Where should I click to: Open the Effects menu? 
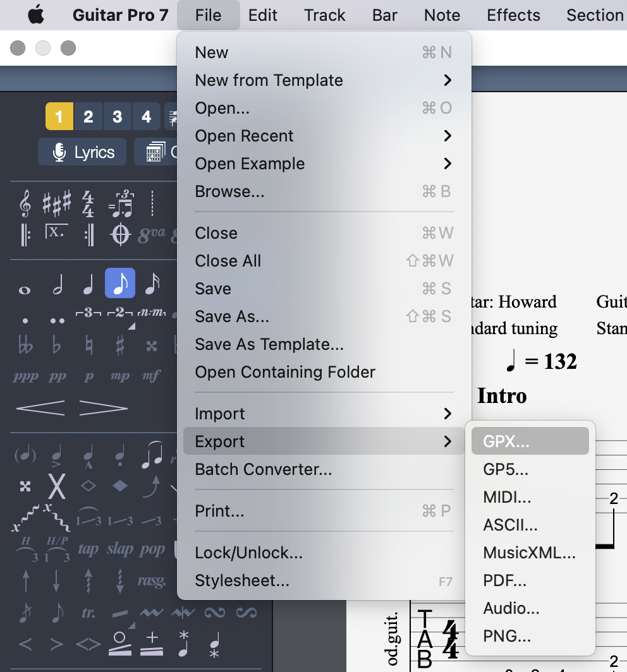[x=513, y=15]
